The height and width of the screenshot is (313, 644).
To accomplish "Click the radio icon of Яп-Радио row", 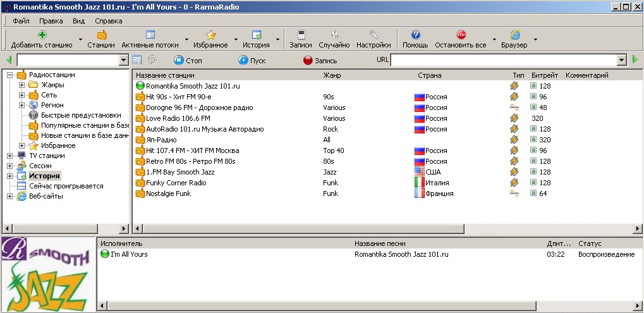I will click(x=140, y=140).
